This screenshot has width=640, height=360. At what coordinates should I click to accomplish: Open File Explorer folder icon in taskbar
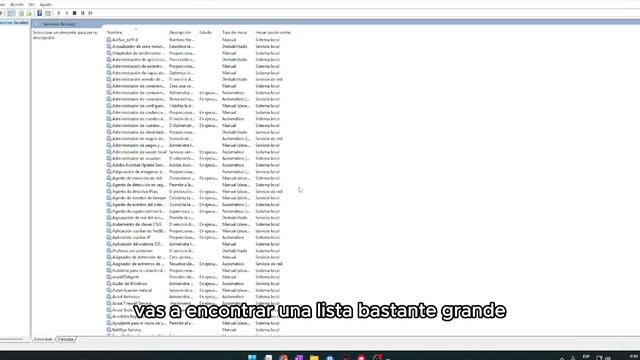[314, 357]
